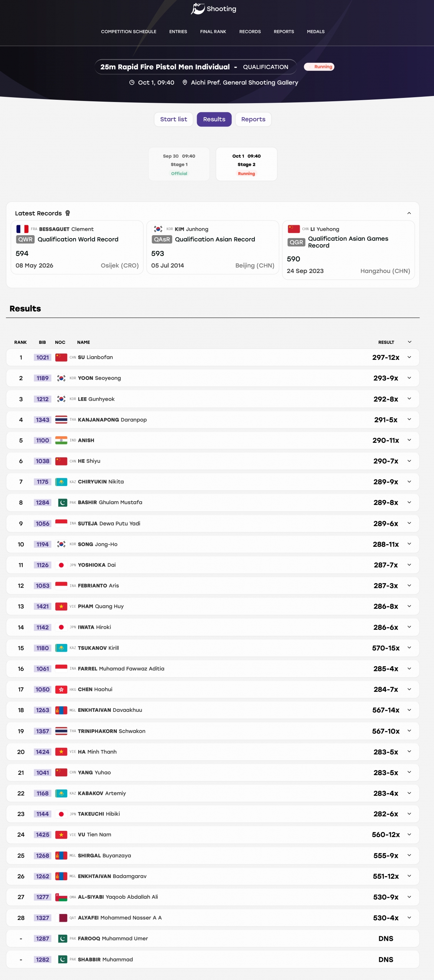Click the Korea flag next to KIM Junhong
Viewport: 434px width, 980px height.
pos(158,229)
